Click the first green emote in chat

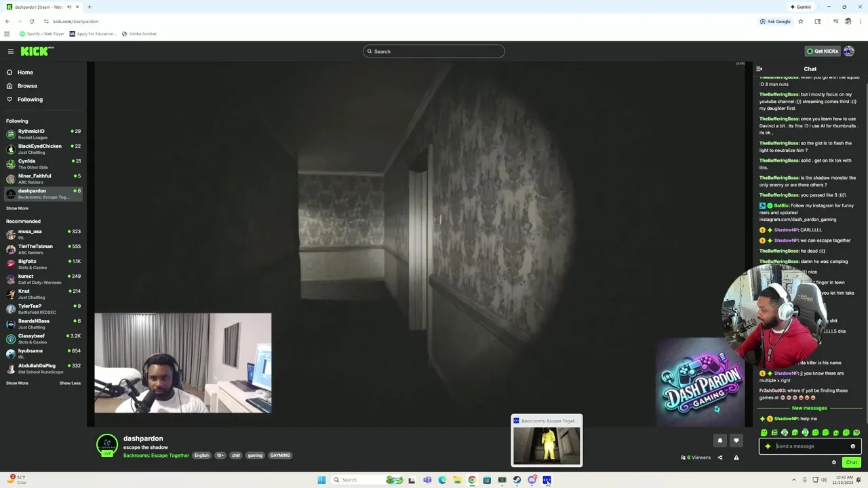764,432
